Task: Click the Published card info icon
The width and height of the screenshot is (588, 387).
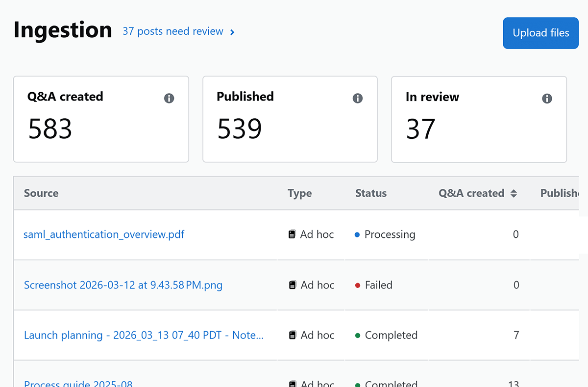Action: pos(358,99)
